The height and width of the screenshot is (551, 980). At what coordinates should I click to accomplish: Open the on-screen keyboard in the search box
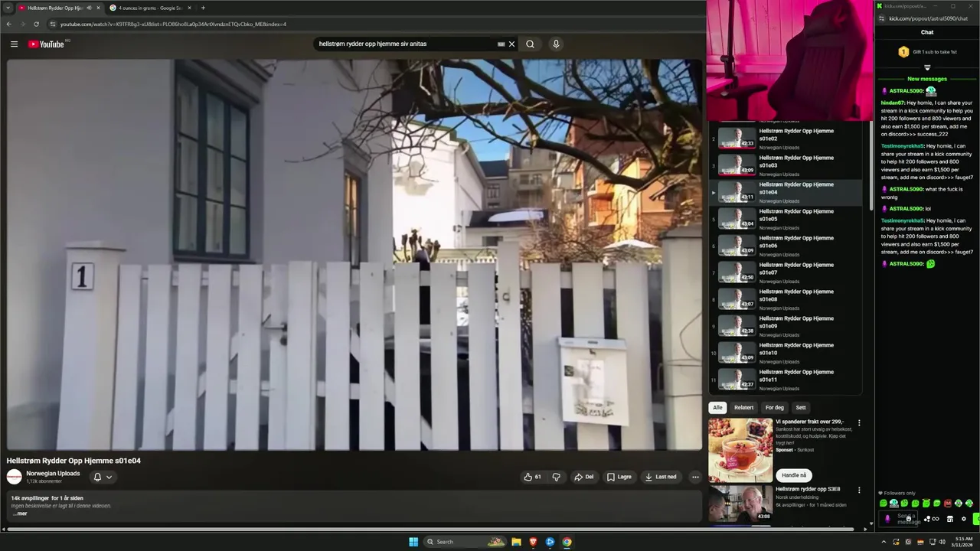point(501,44)
